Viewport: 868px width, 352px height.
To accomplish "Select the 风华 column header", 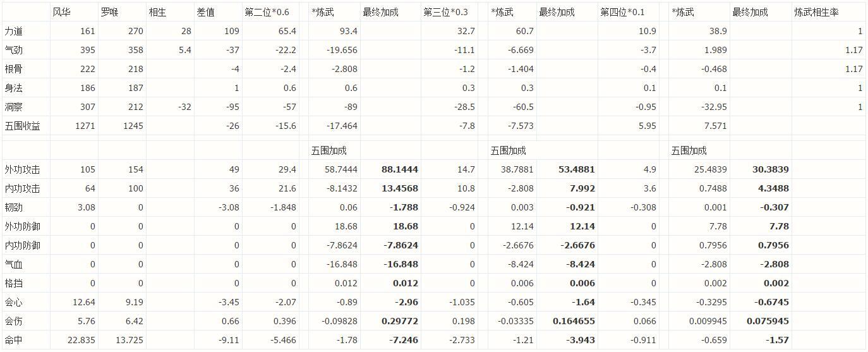I will coord(62,12).
